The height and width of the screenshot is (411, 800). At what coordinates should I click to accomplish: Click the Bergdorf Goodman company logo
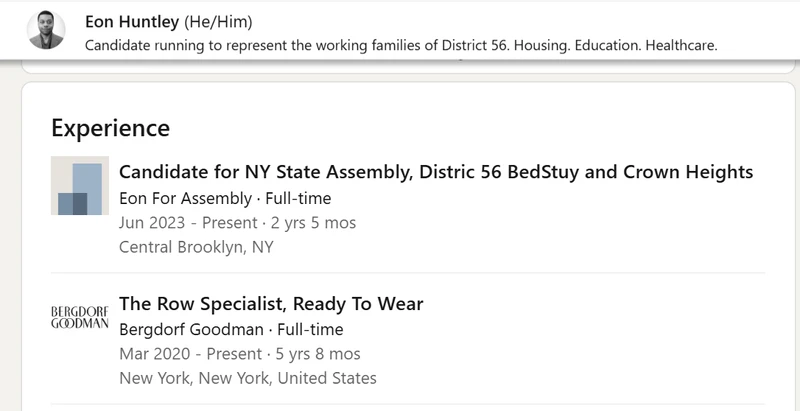coord(79,319)
